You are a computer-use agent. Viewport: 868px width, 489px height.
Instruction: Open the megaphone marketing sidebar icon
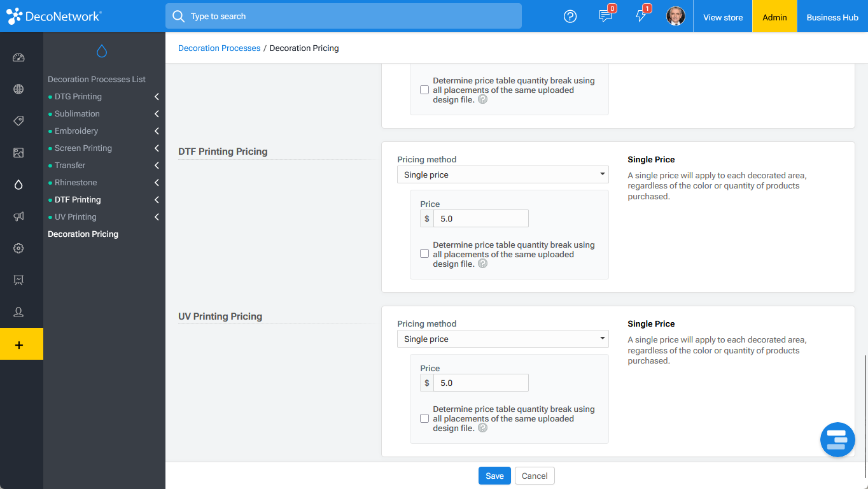click(x=18, y=216)
